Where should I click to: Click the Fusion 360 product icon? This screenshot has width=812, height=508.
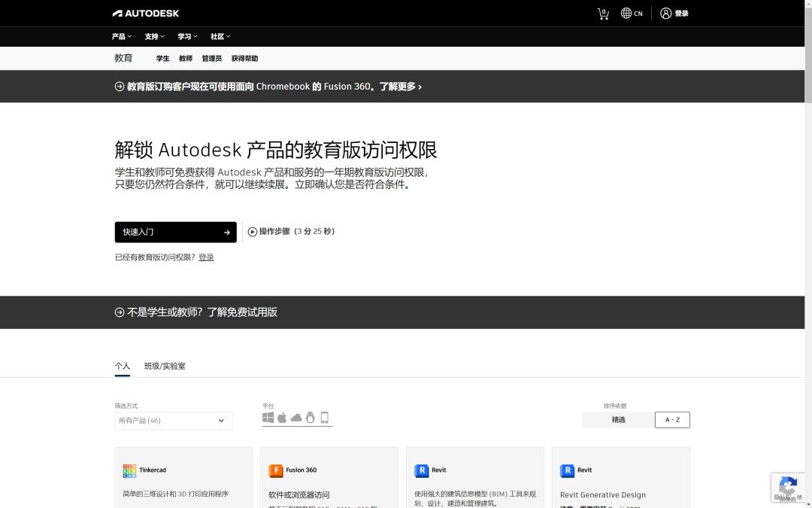(x=277, y=470)
